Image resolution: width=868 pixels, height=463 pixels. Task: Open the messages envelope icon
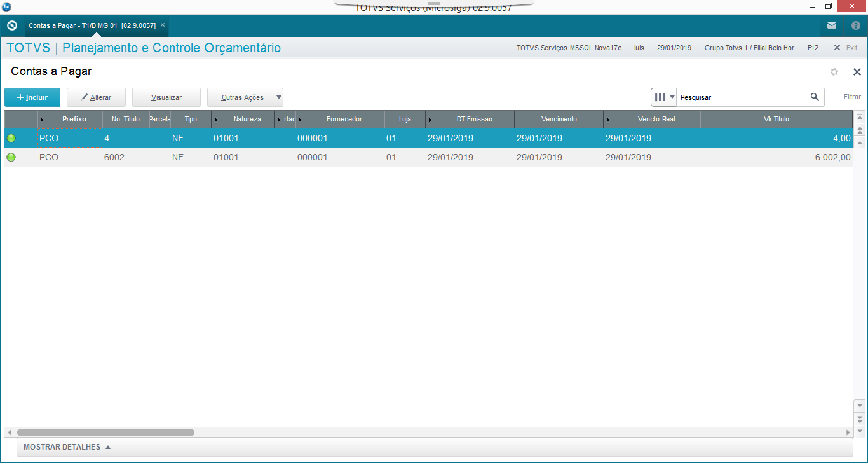click(x=832, y=26)
